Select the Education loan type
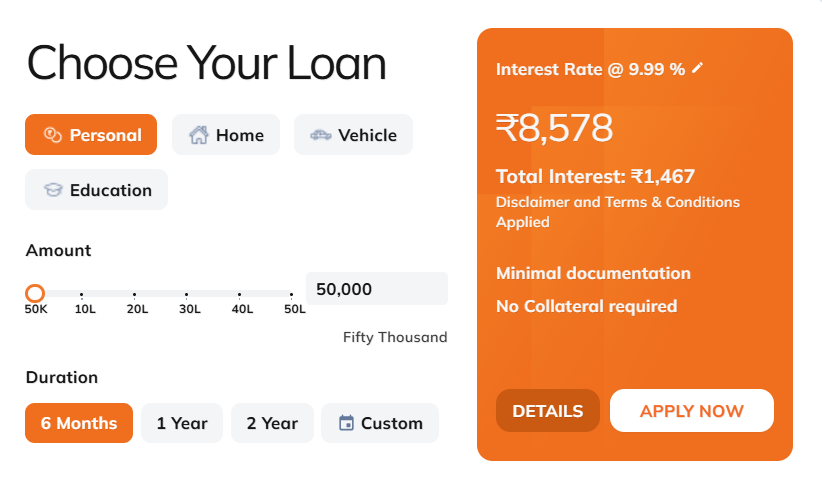 click(x=96, y=190)
